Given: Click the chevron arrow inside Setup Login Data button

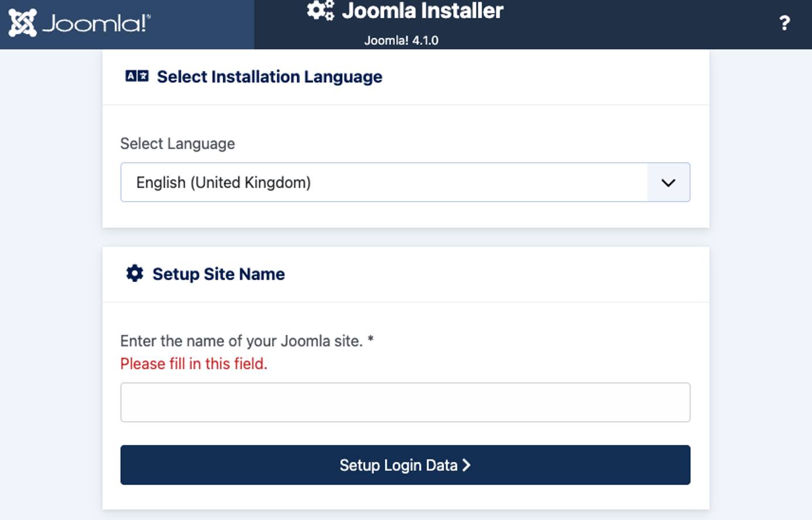Looking at the screenshot, I should tap(466, 465).
